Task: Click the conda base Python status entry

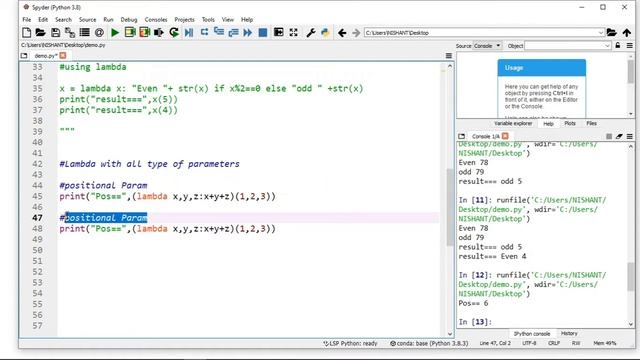Action: pos(429,343)
